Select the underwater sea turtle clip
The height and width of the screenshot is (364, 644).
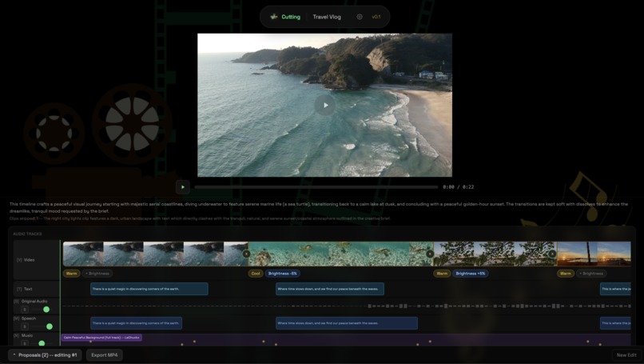[x=341, y=254]
